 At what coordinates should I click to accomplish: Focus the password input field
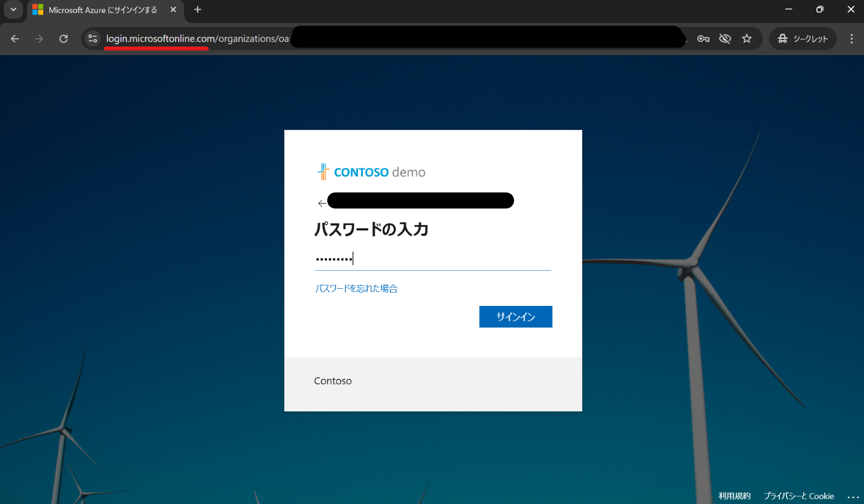433,259
